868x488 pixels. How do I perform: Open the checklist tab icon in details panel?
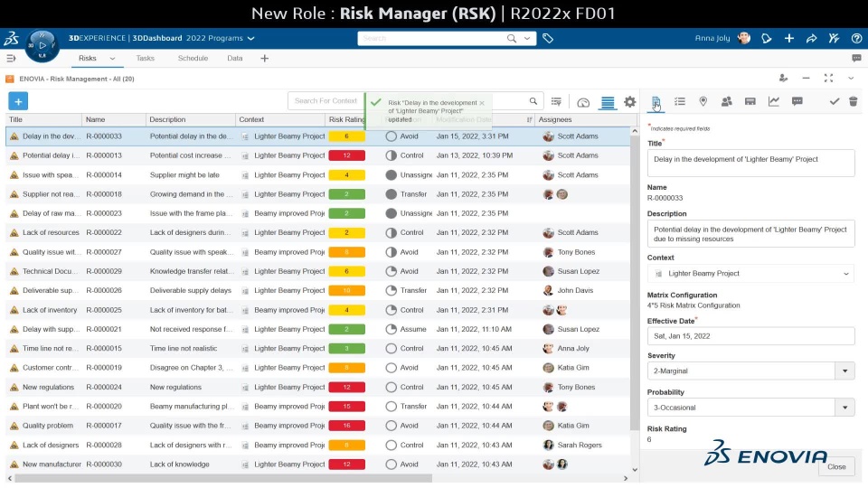[680, 101]
